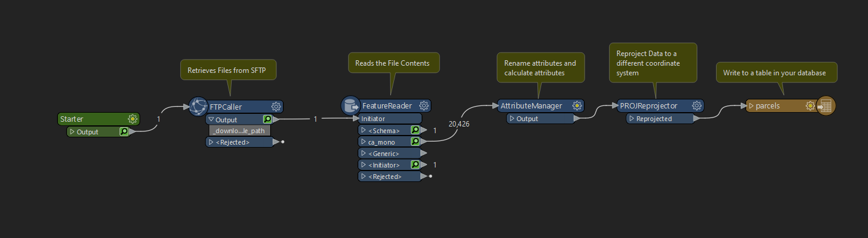Viewport: 868px width, 238px height.
Task: Select the _downlo...le_path attribute
Action: click(240, 131)
